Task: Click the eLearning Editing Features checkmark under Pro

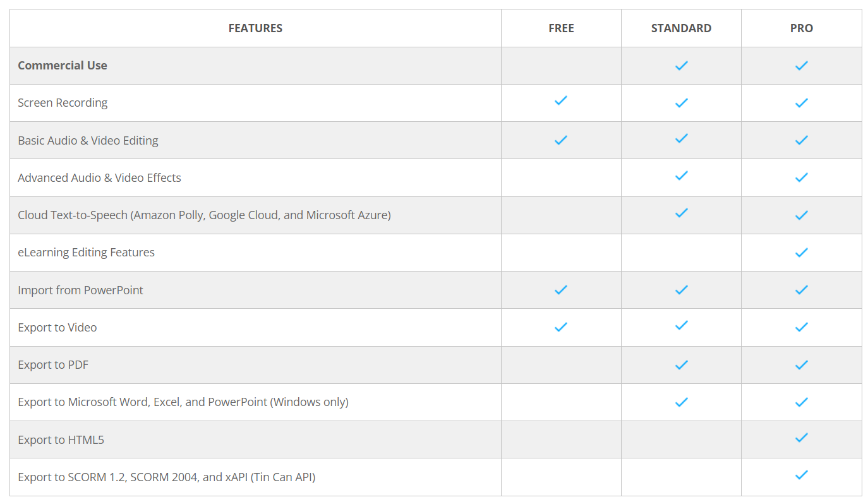Action: click(x=801, y=253)
